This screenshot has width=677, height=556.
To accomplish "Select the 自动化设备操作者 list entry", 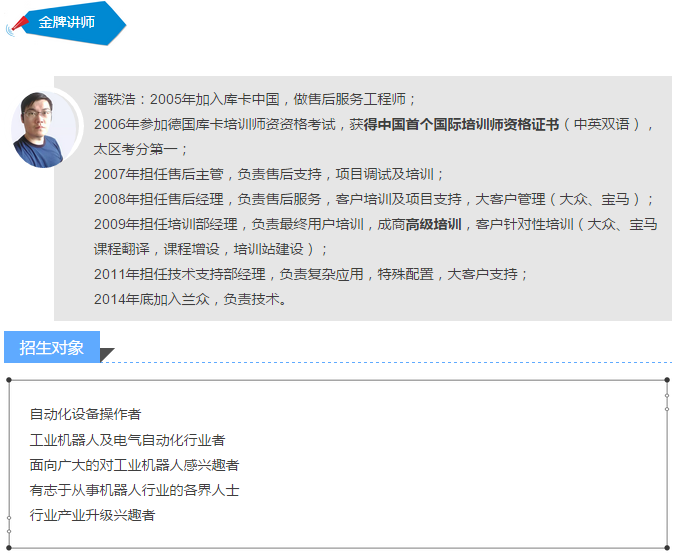I will coord(85,414).
